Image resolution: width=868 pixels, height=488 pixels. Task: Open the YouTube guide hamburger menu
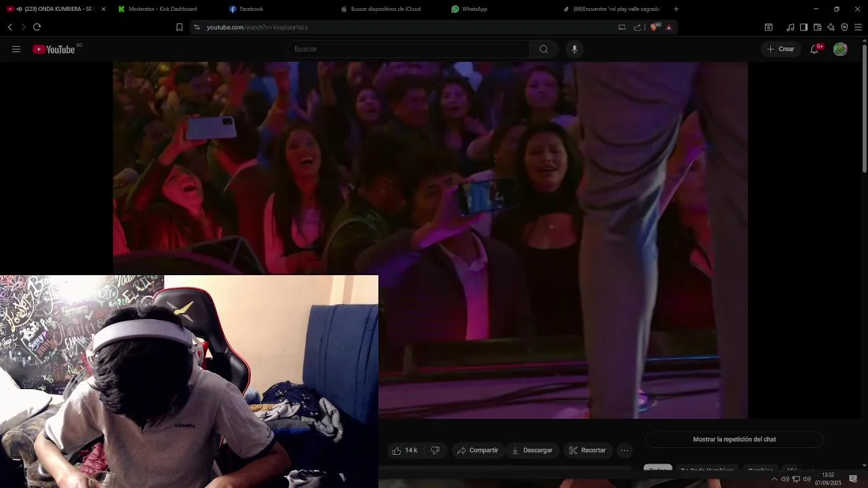coord(16,49)
